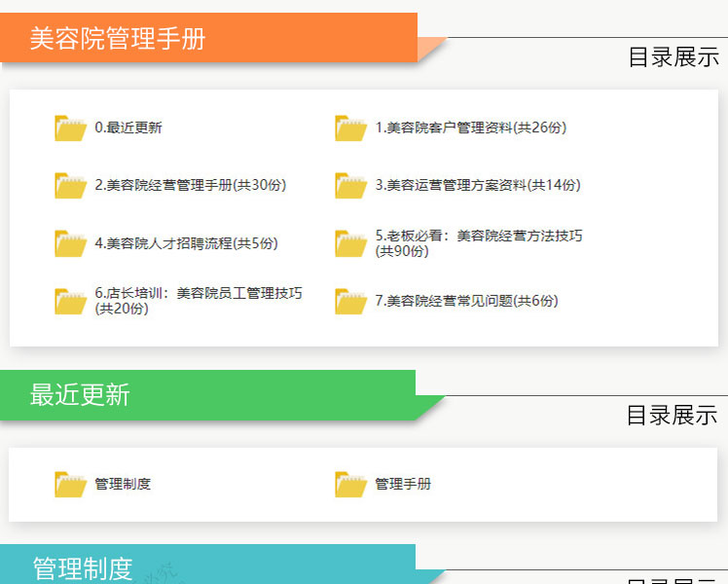Click folder icon for 2.美容院经营管理手册
This screenshot has height=584, width=728.
70,186
